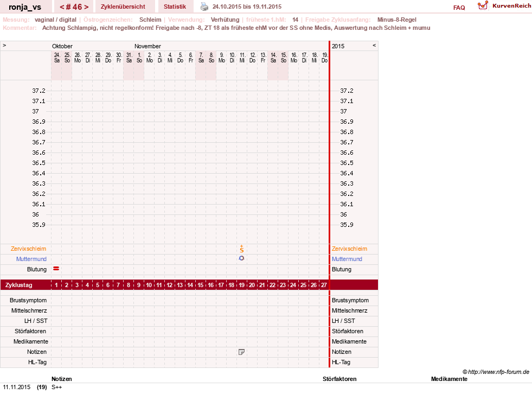The image size is (532, 400).
Task: Open the note icon on cycle day 19
Action: [x=241, y=352]
